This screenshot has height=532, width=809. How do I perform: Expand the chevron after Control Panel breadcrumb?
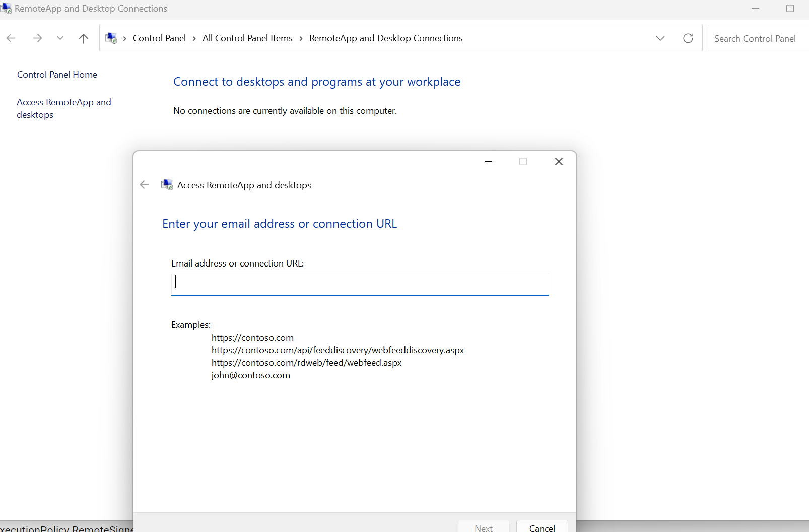coord(194,39)
